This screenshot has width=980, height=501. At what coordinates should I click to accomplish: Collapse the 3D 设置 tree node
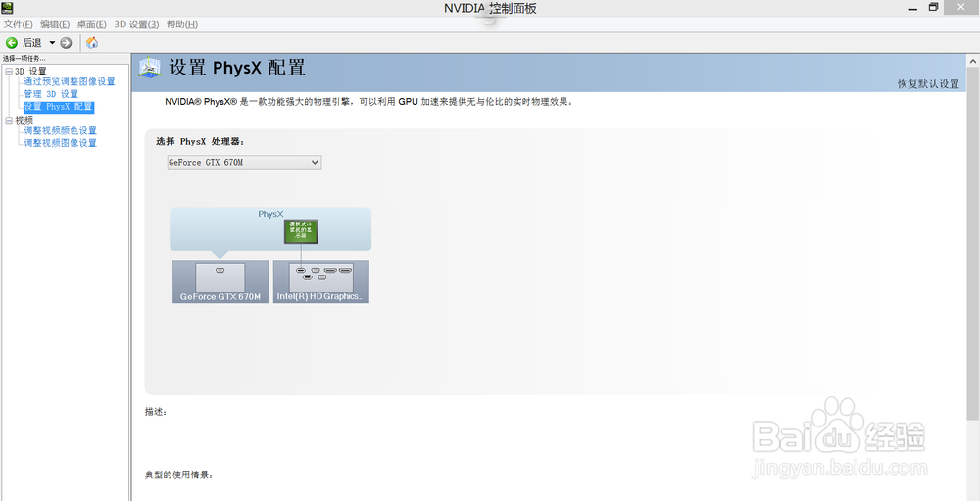pyautogui.click(x=9, y=72)
